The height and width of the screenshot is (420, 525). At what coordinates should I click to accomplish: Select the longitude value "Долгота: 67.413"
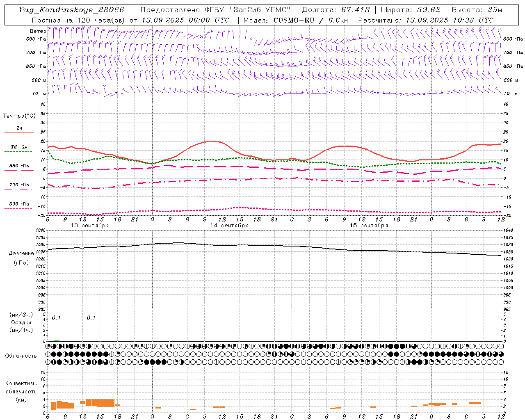[x=336, y=10]
